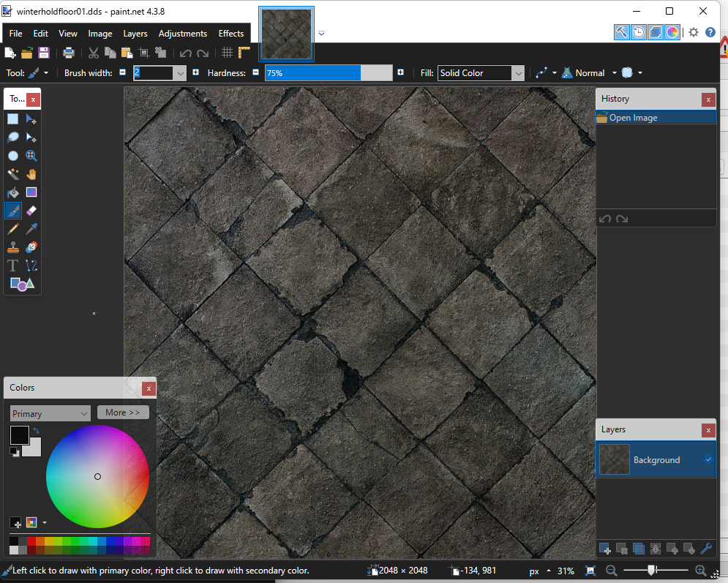Image resolution: width=728 pixels, height=583 pixels.
Task: Select the Color Picker eyedropper tool
Action: click(x=31, y=229)
